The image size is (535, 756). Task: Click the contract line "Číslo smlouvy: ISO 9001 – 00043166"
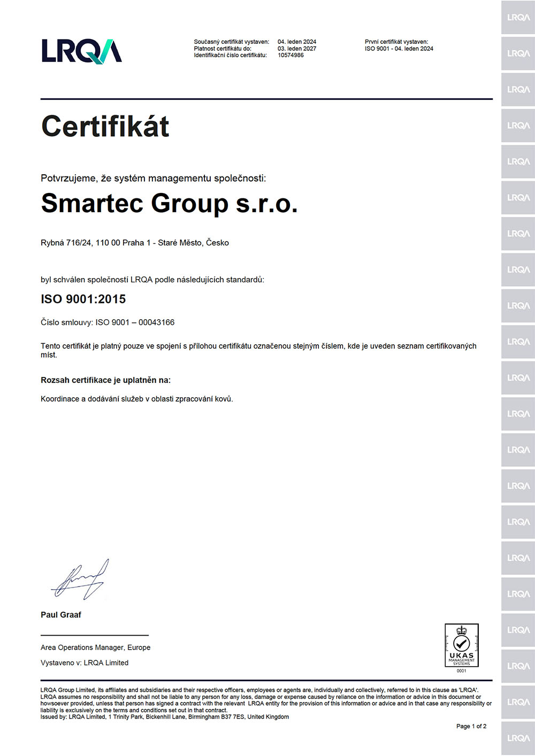108,322
